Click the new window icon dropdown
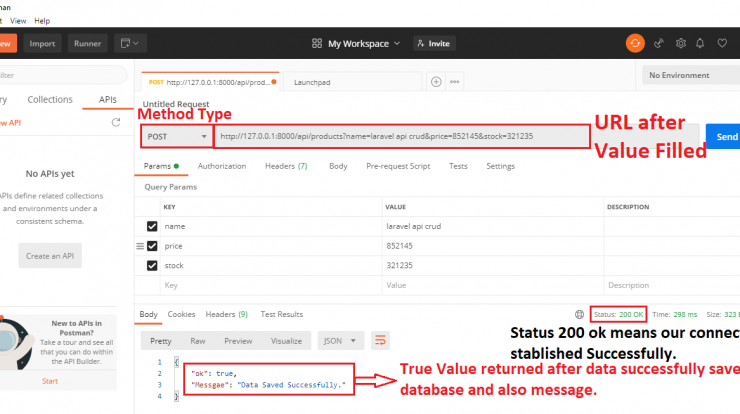 [x=130, y=43]
